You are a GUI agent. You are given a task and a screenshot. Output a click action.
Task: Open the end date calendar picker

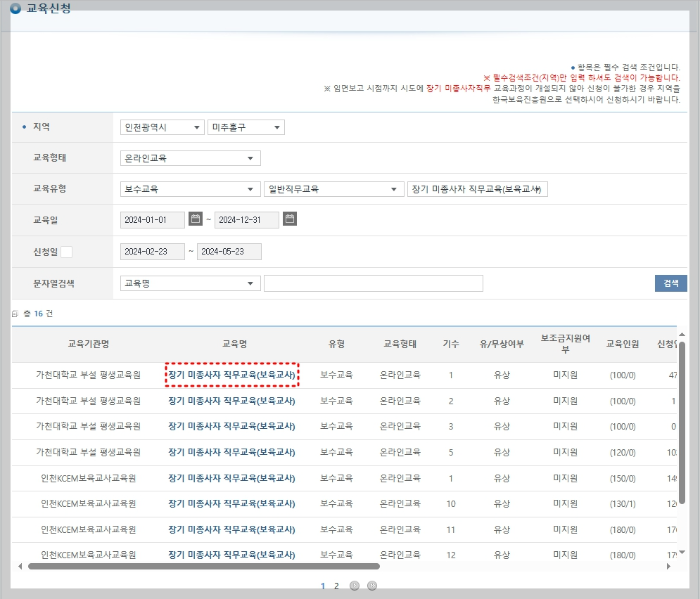tap(290, 219)
